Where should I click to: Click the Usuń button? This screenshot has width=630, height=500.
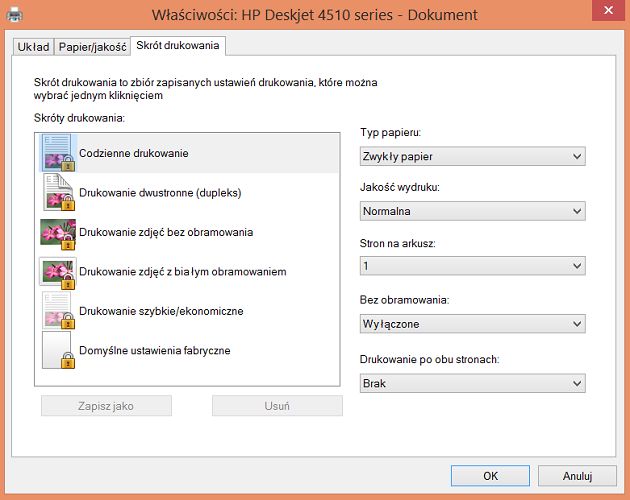(x=277, y=406)
